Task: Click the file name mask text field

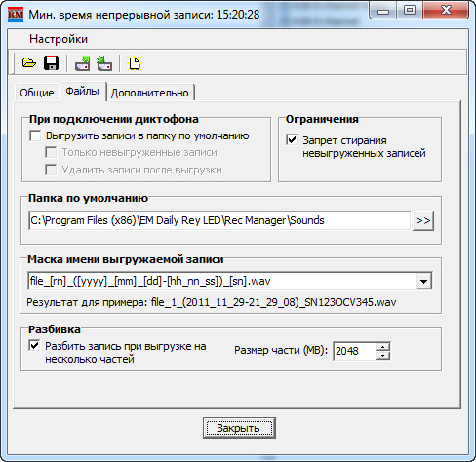Action: tap(221, 281)
